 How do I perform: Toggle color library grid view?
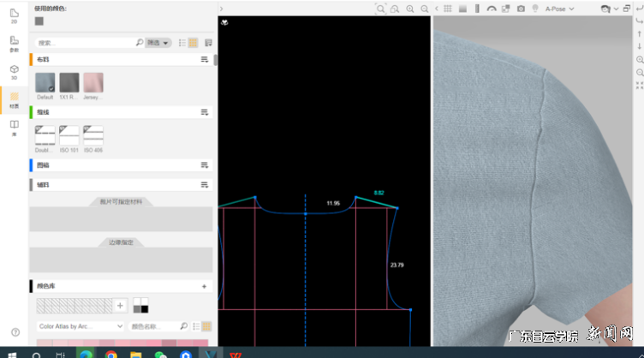(206, 326)
